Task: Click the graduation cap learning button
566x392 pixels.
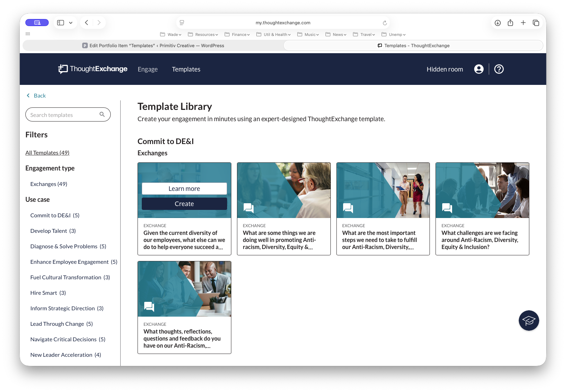Action: point(529,321)
